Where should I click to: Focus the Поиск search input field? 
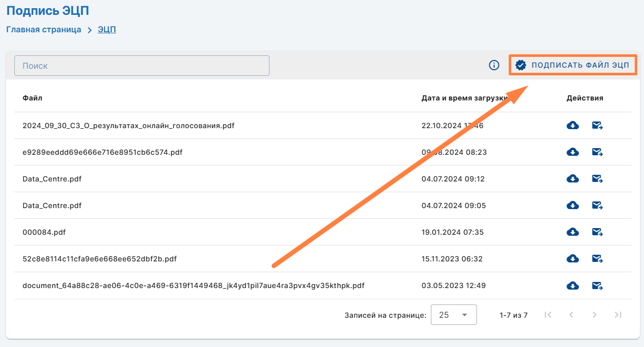[x=142, y=66]
